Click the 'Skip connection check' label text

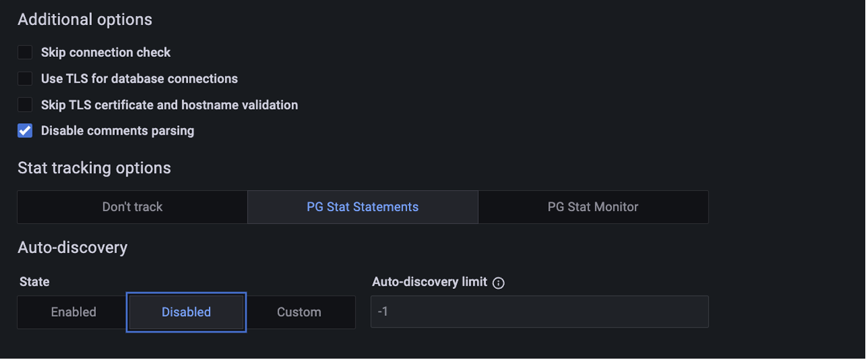[x=105, y=53]
